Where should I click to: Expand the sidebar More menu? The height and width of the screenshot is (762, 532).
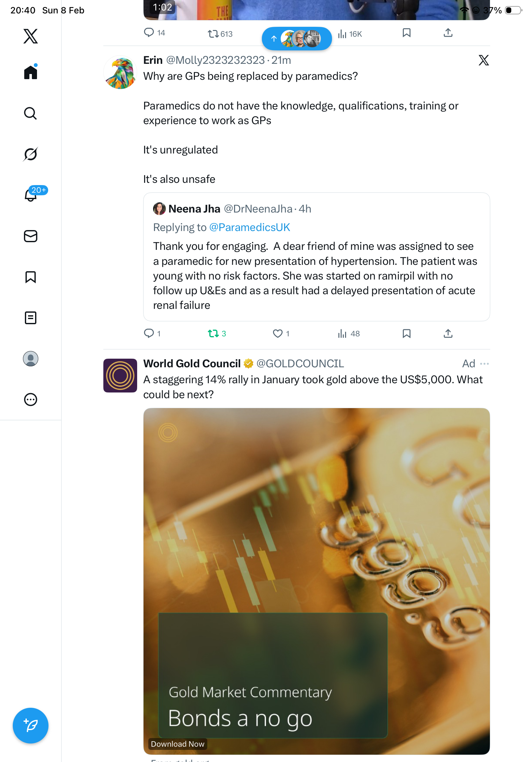point(31,399)
